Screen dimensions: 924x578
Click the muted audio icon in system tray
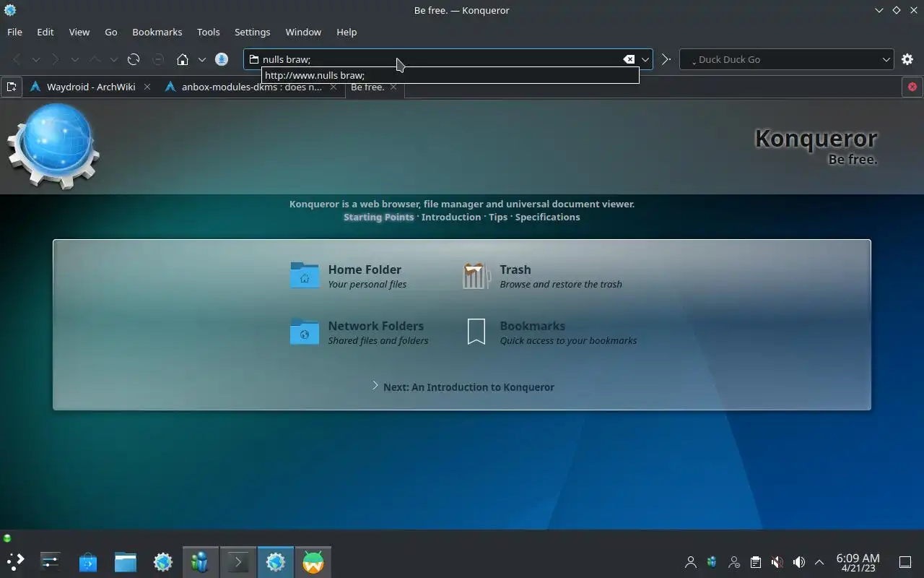(x=777, y=562)
